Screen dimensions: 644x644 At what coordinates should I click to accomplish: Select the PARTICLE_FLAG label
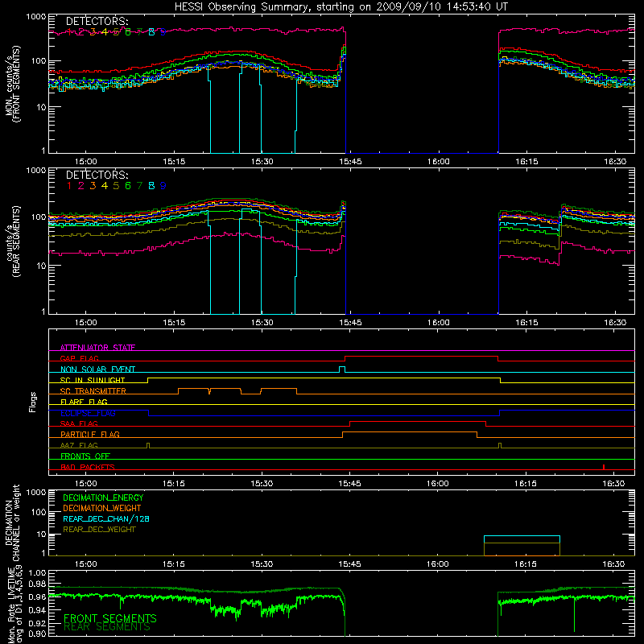(90, 434)
